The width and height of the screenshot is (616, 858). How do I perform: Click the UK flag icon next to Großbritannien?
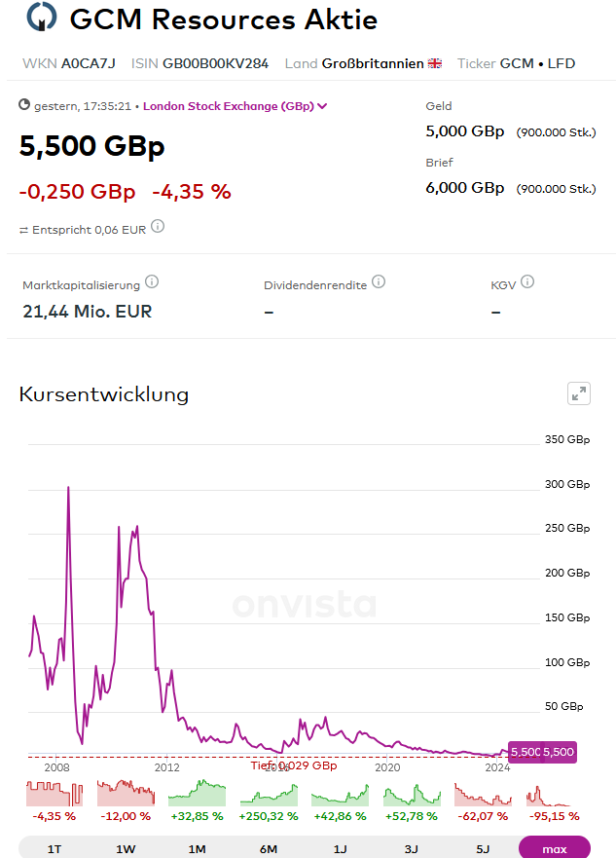[435, 63]
